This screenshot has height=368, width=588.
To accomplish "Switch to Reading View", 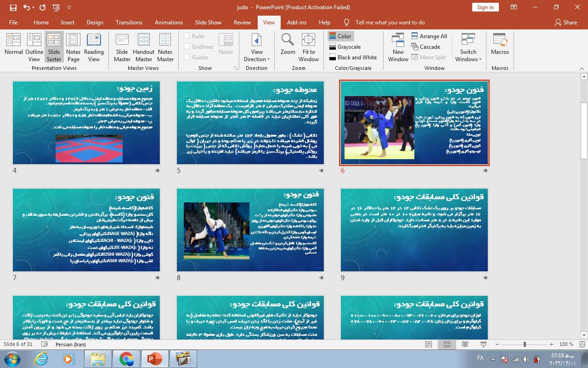I will click(94, 46).
